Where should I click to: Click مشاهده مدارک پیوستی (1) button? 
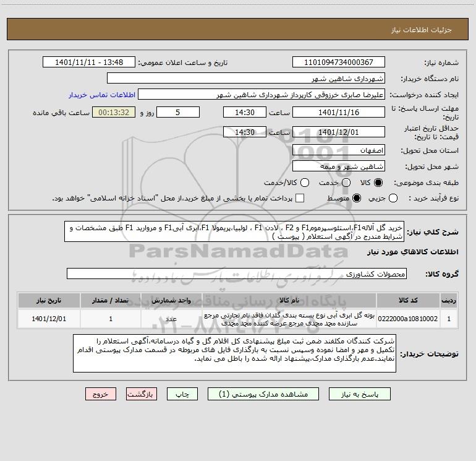(263, 394)
